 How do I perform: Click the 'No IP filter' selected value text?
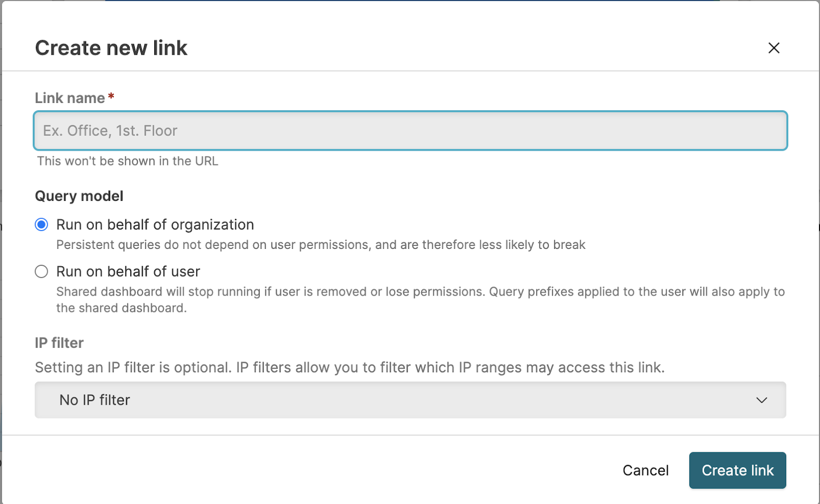pyautogui.click(x=95, y=400)
